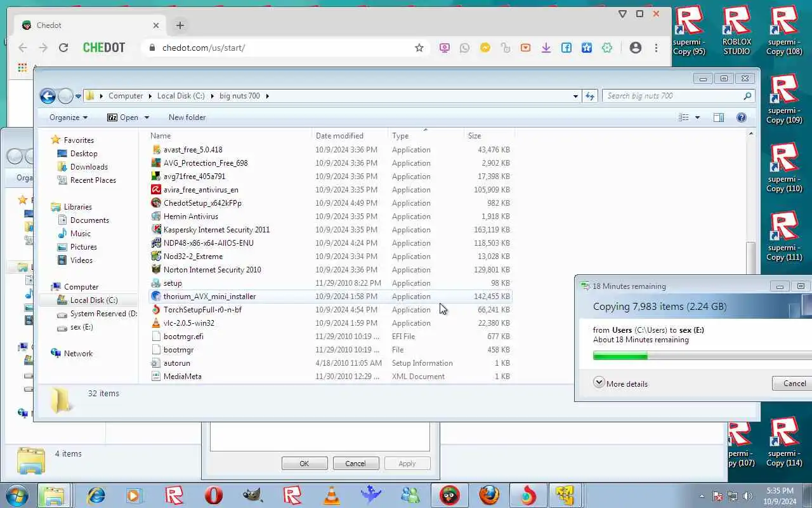812x508 pixels.
Task: Select the bootmgr.efi file row
Action: (x=330, y=337)
